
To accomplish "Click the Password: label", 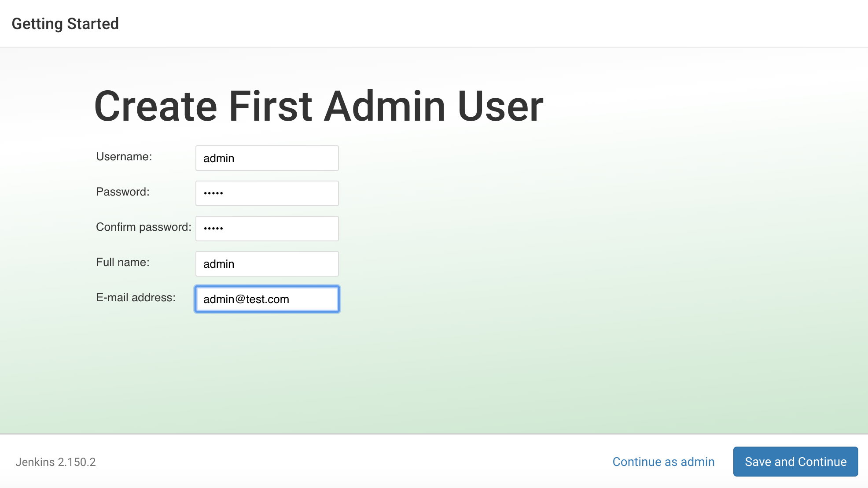I will coord(122,192).
